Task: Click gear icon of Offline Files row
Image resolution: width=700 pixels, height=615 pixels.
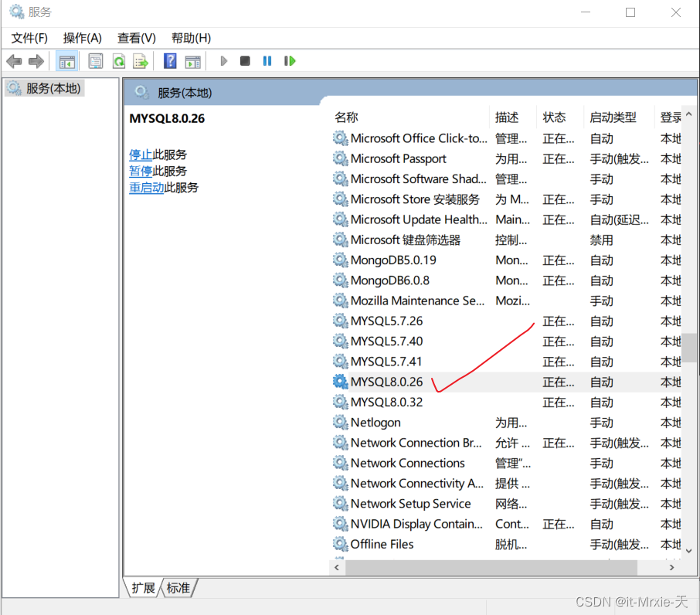Action: pyautogui.click(x=340, y=544)
